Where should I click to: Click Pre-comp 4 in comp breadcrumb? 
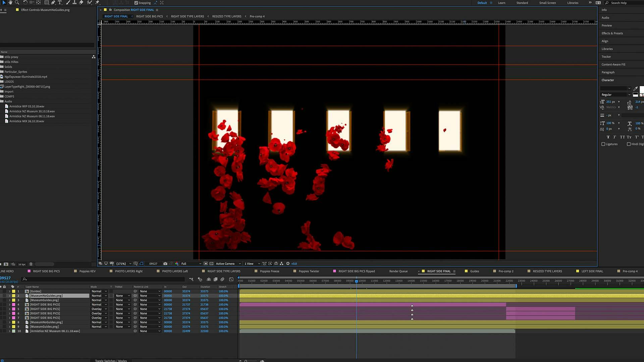pyautogui.click(x=257, y=16)
